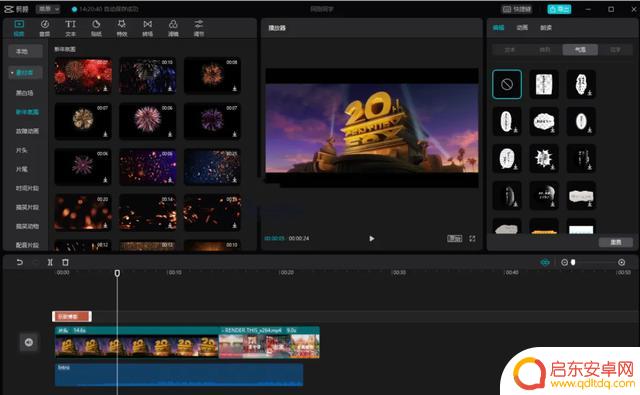Open the 贴纸 stickers panel icon

click(96, 28)
